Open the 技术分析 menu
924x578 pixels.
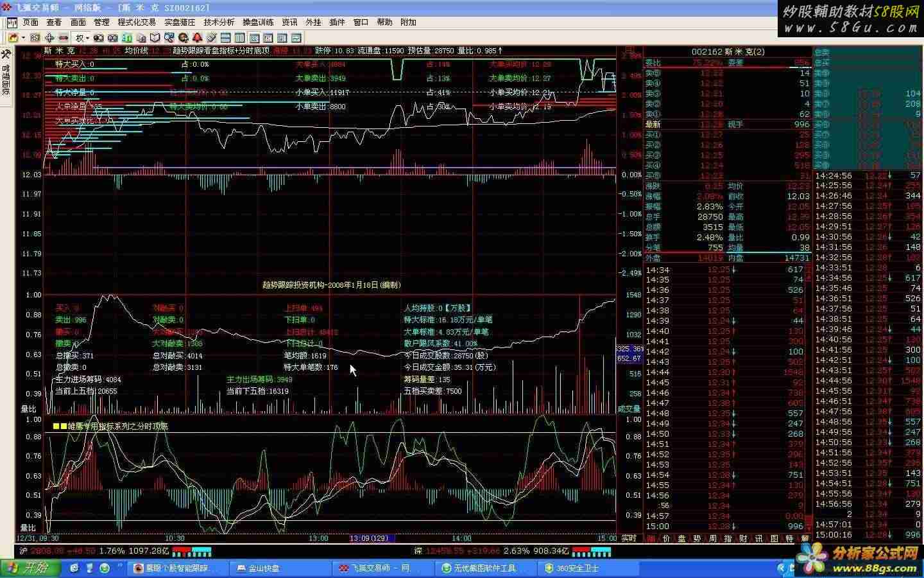coord(219,22)
